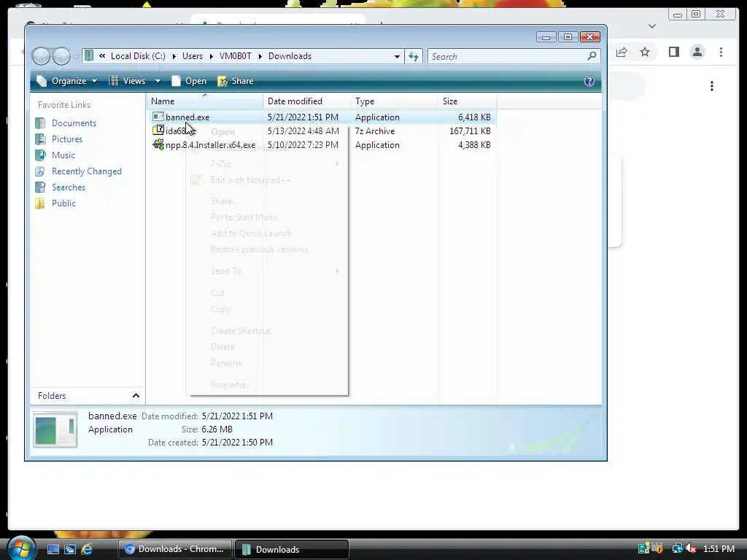Click the banned.exe preview thumbnail in details pane
This screenshot has height=560, width=747.
[x=55, y=429]
